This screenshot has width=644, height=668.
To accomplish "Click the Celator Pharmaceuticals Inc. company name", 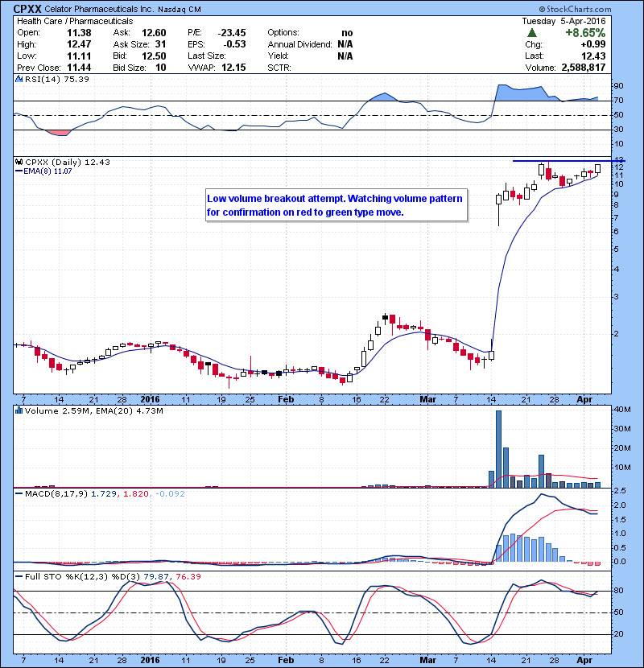I will click(x=99, y=10).
